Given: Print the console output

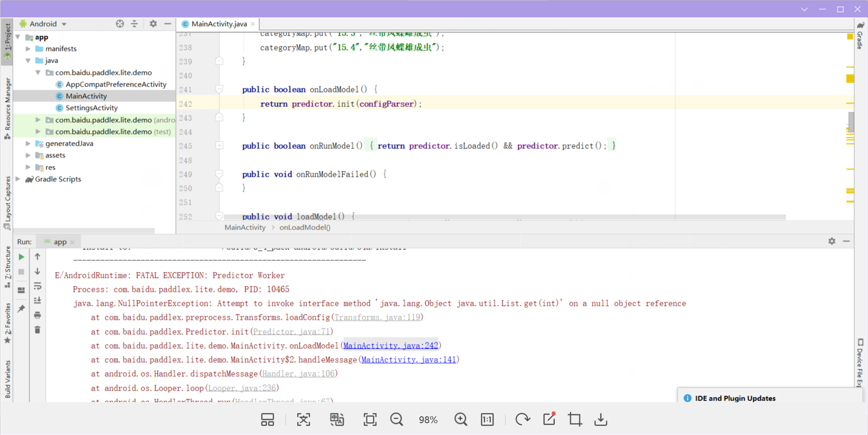Looking at the screenshot, I should click(37, 315).
